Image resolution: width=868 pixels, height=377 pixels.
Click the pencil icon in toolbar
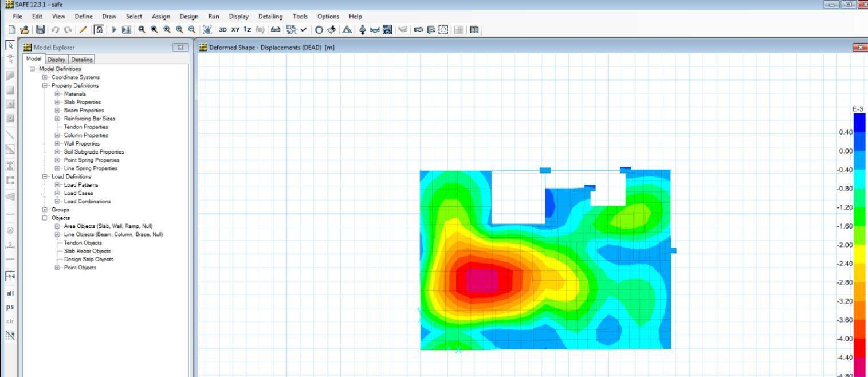coord(83,29)
